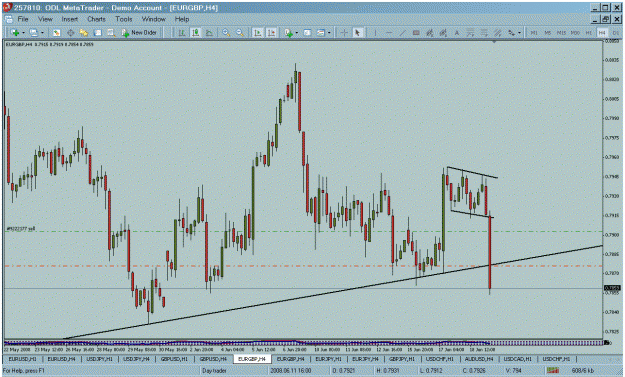Image resolution: width=625 pixels, height=377 pixels.
Task: Set timeframe to D1
Action: click(615, 33)
